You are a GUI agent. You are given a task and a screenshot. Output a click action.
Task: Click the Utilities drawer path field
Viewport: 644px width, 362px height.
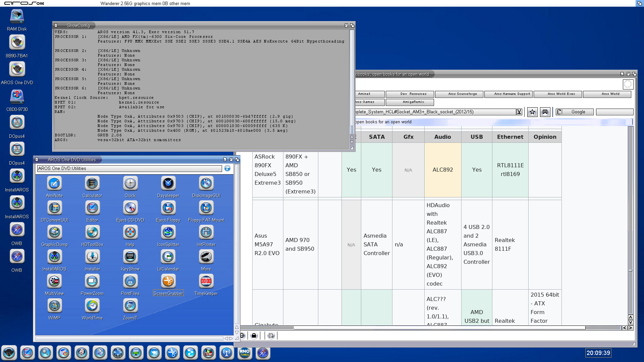[129, 169]
